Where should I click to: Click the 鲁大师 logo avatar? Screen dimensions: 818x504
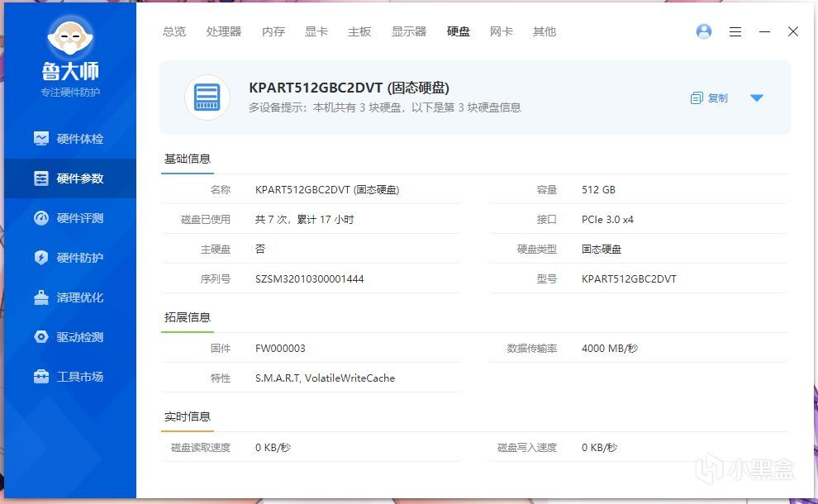pyautogui.click(x=70, y=37)
